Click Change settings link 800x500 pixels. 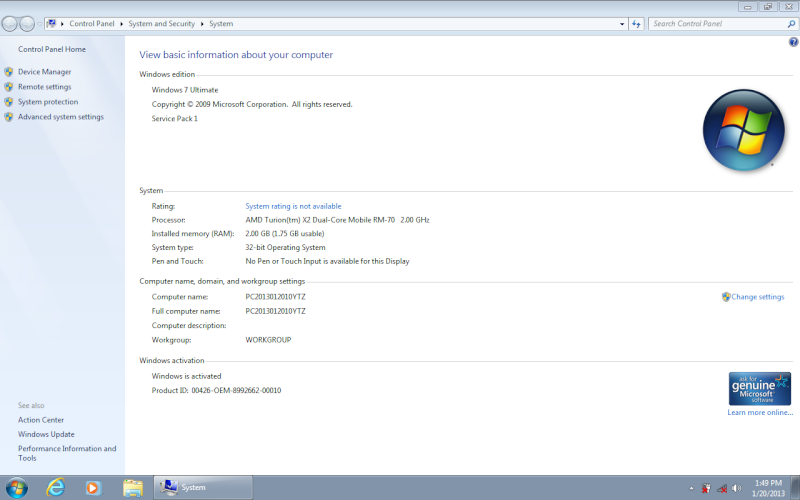pos(758,297)
